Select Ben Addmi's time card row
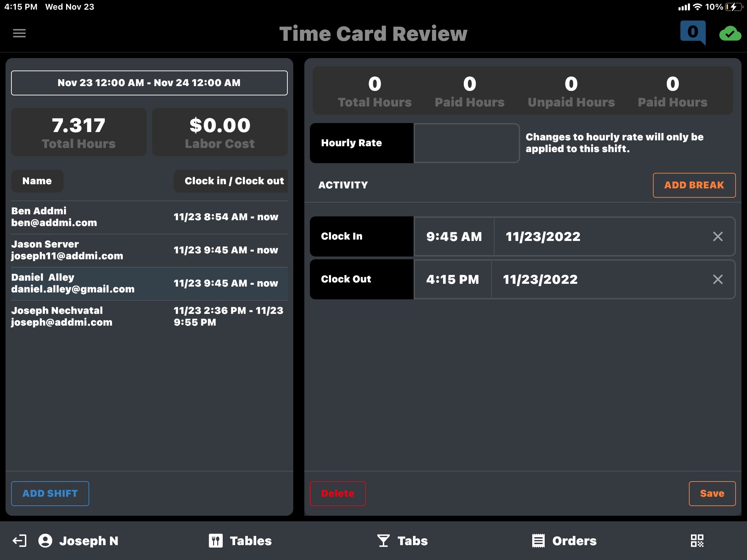This screenshot has width=747, height=560. coord(149,217)
